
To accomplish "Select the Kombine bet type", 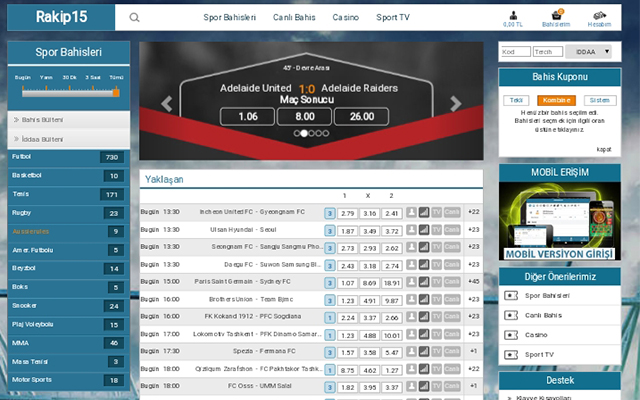I will tap(555, 100).
